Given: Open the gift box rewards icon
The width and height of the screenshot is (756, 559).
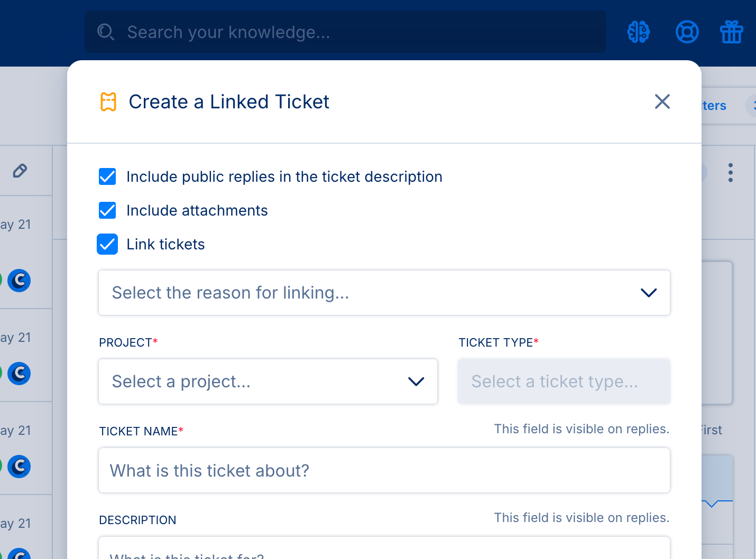Looking at the screenshot, I should point(732,32).
